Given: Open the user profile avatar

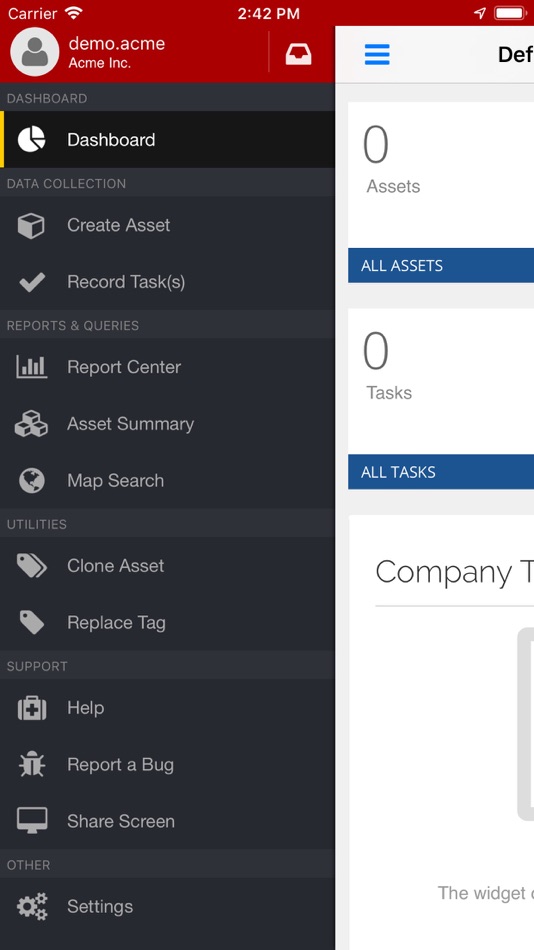Looking at the screenshot, I should (35, 52).
